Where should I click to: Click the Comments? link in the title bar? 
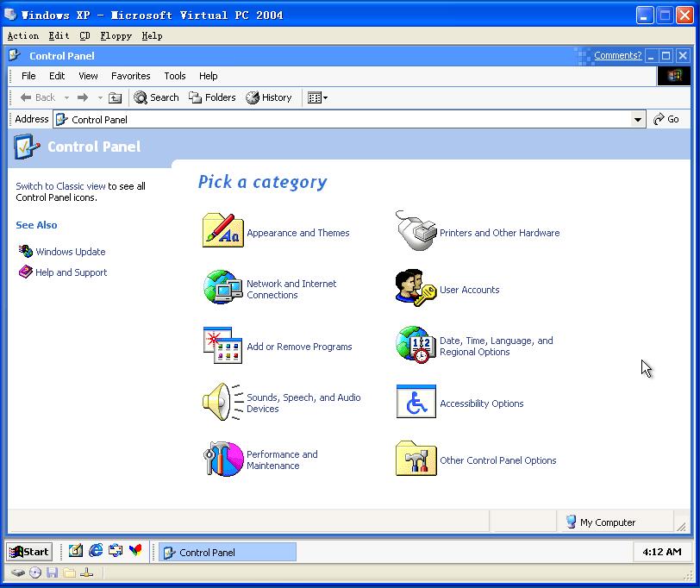(x=617, y=55)
